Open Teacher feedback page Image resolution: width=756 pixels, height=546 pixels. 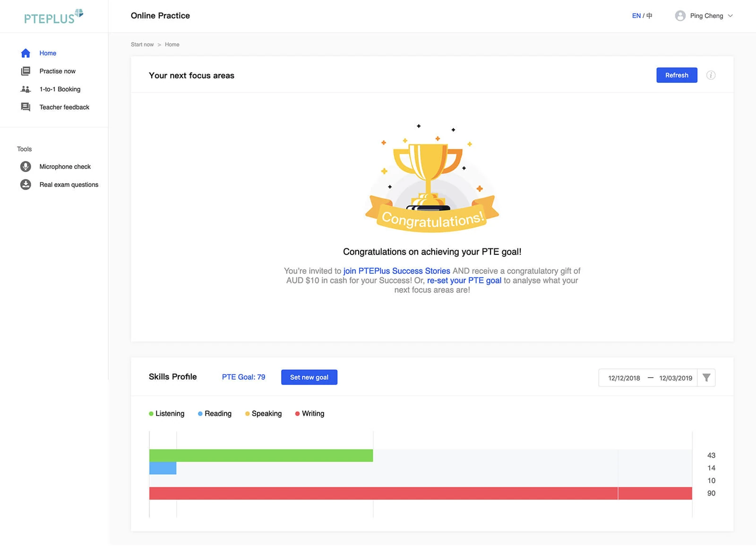[64, 107]
